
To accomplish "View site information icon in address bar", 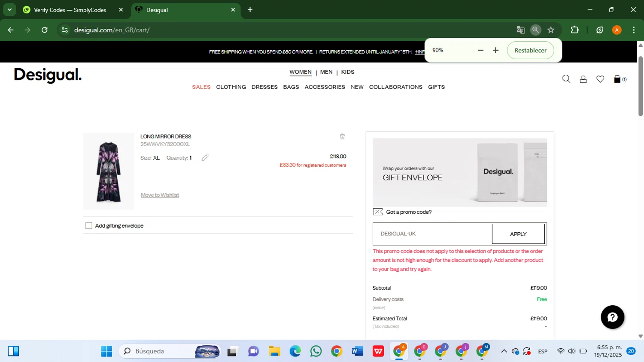I will point(65,30).
